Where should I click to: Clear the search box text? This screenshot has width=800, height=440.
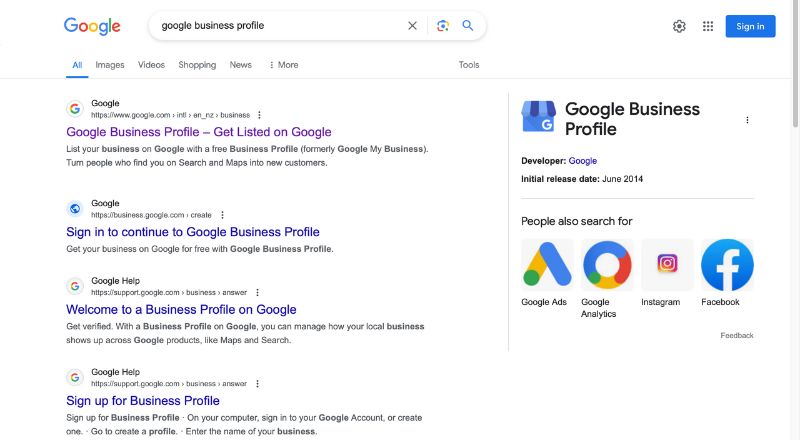[412, 26]
